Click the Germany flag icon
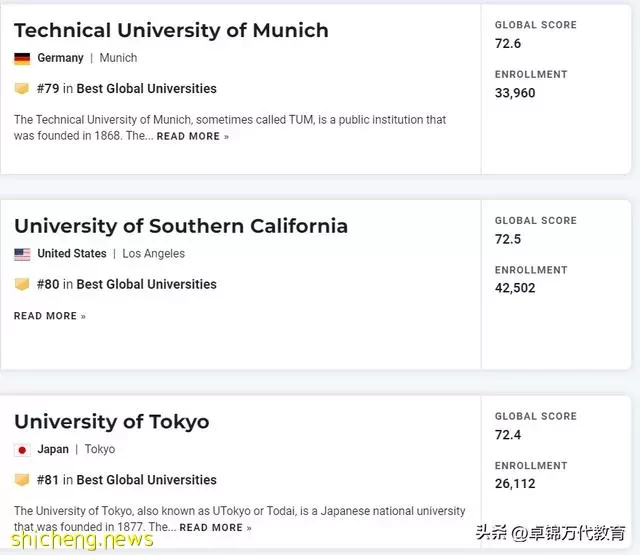 (22, 59)
